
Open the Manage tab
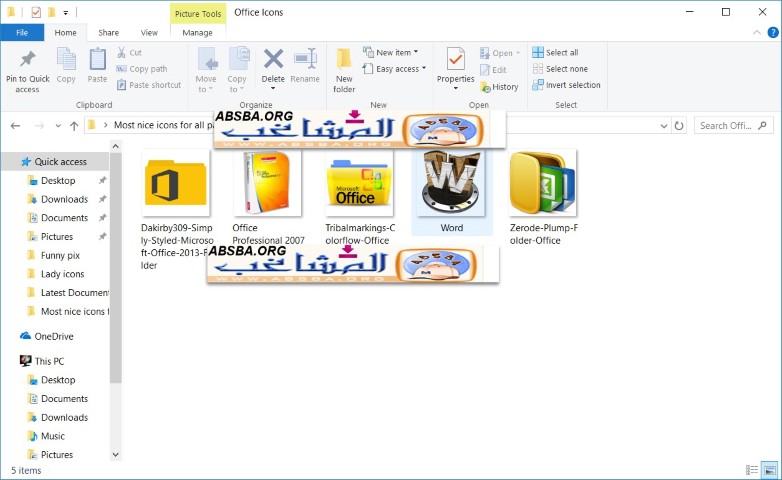(x=197, y=32)
